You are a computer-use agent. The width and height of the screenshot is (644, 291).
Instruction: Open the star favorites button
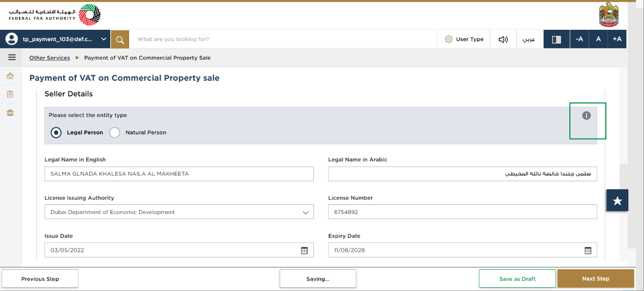tap(618, 201)
